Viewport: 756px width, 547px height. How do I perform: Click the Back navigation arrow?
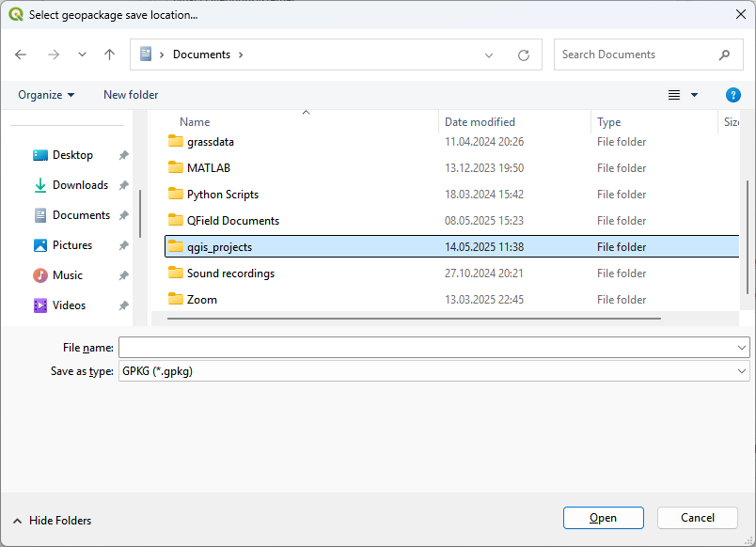click(21, 55)
